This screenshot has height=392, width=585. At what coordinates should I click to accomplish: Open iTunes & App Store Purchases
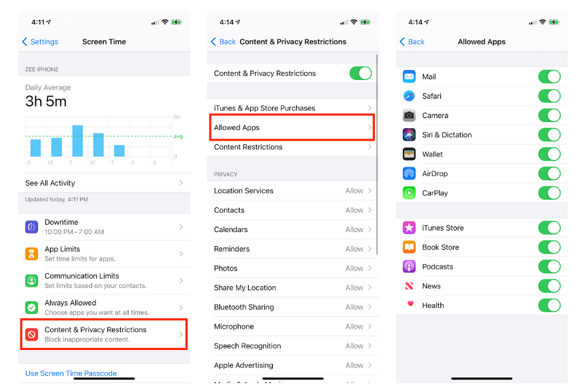point(293,108)
